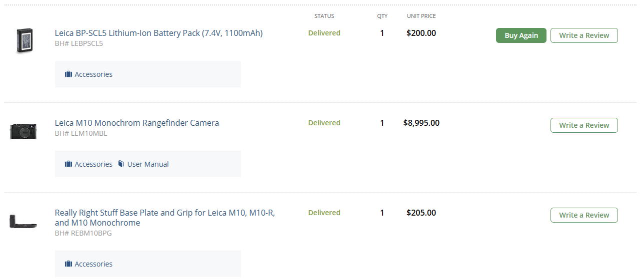644x280 pixels.
Task: Write a review for Leica battery pack
Action: (x=584, y=35)
